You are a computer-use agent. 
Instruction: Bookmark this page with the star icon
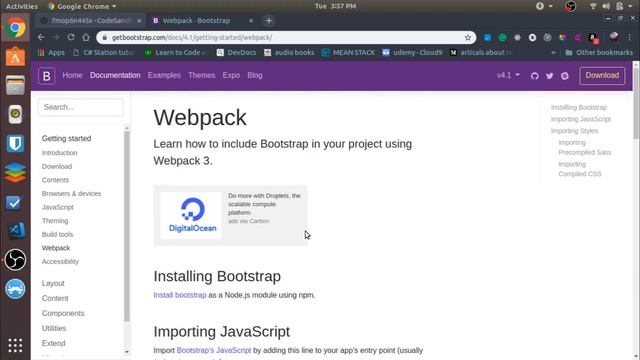pyautogui.click(x=468, y=38)
